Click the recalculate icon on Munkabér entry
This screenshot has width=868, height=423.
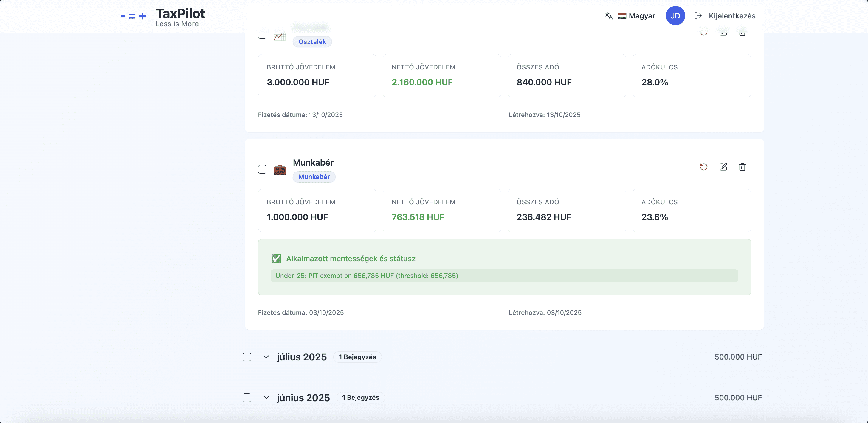point(703,167)
